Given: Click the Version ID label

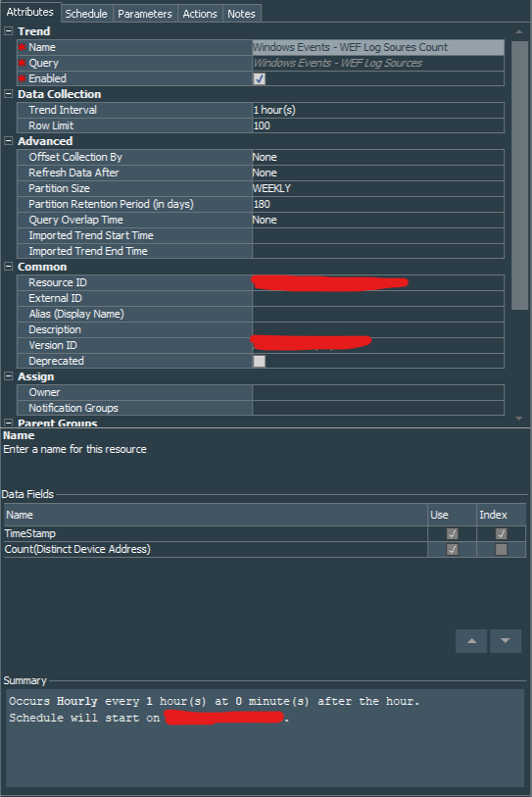Looking at the screenshot, I should pos(52,345).
